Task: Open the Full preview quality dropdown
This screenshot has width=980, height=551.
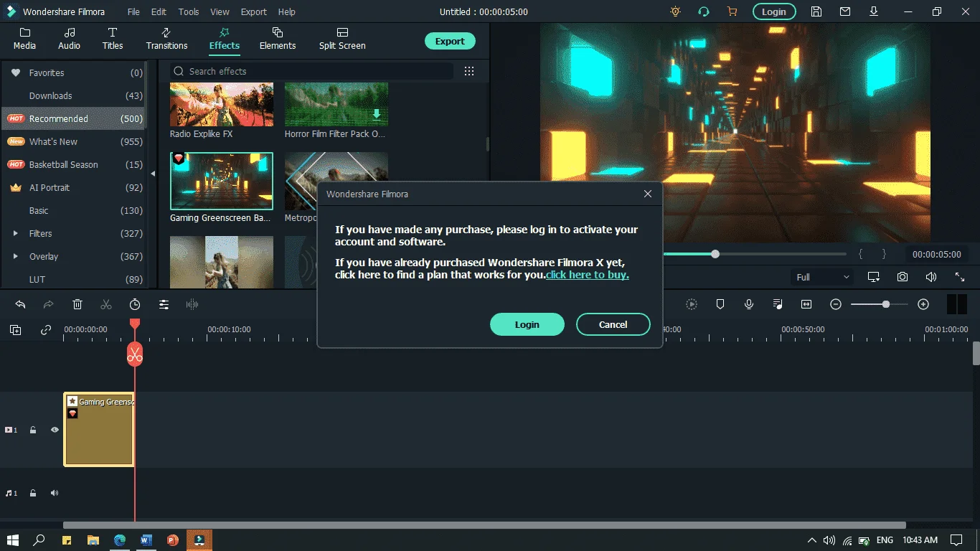Action: [822, 277]
